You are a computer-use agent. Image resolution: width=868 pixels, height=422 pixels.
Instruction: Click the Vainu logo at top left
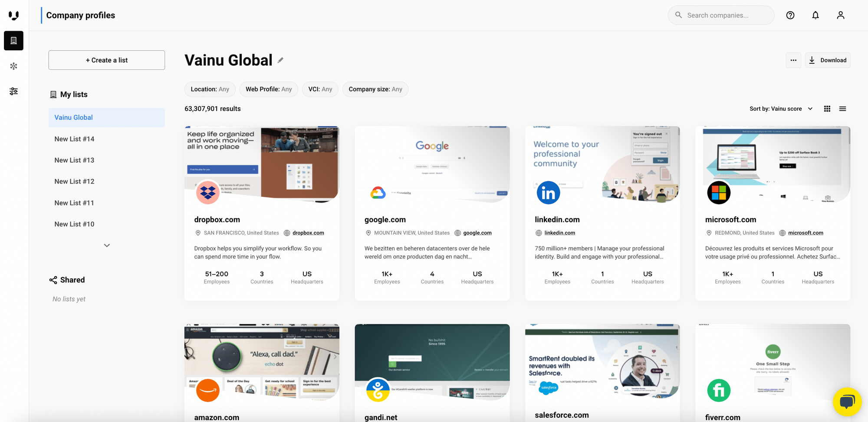click(x=13, y=15)
